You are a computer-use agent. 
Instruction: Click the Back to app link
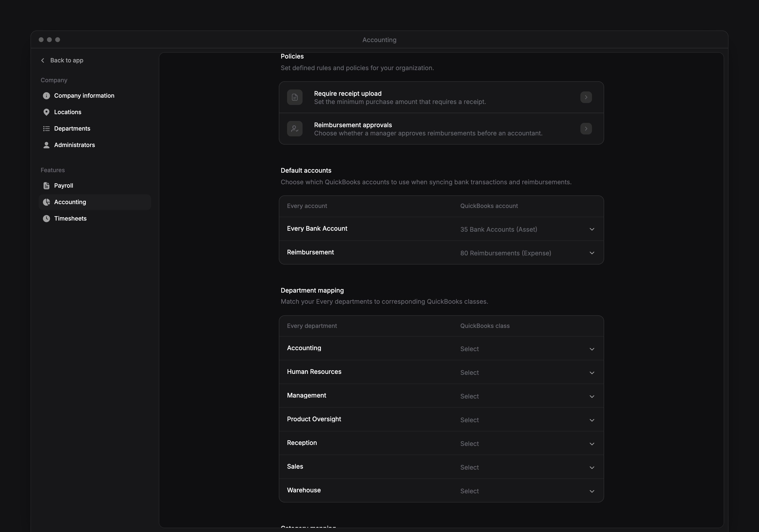[x=62, y=60]
